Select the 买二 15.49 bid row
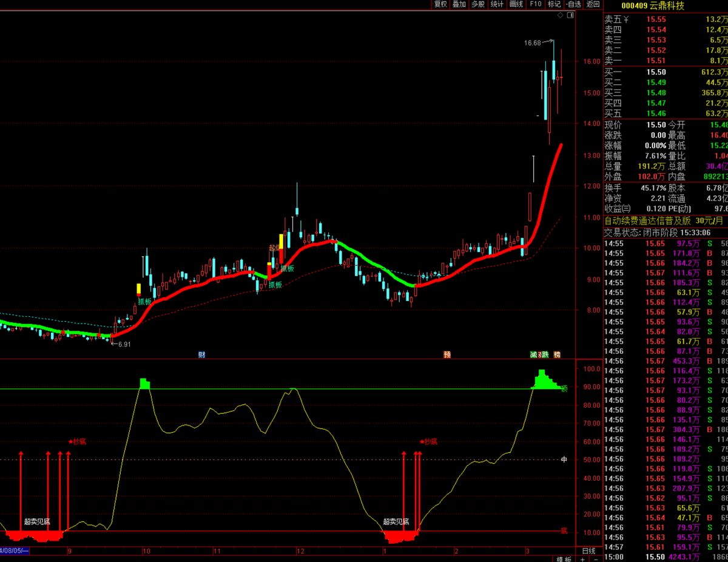 point(666,83)
